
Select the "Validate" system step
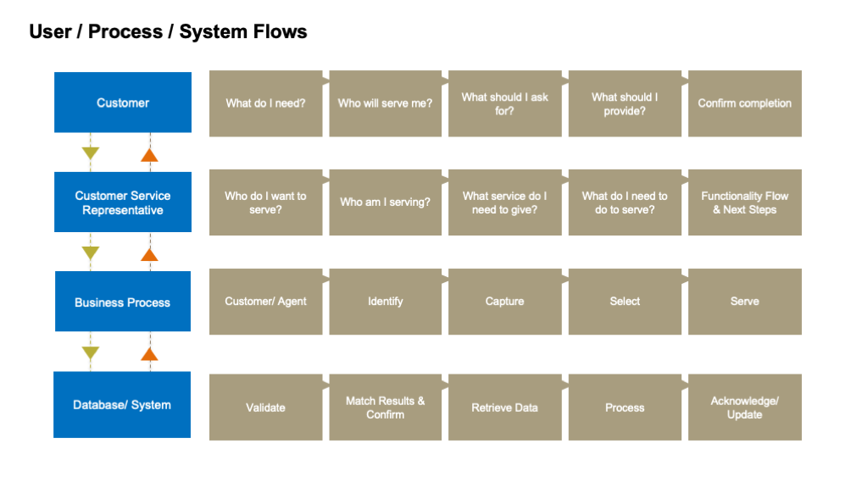(x=265, y=408)
